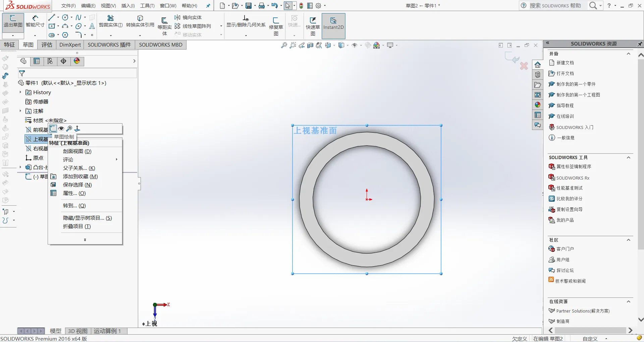Click the red X cancel sketch corner icon
The image size is (644, 342).
[524, 66]
